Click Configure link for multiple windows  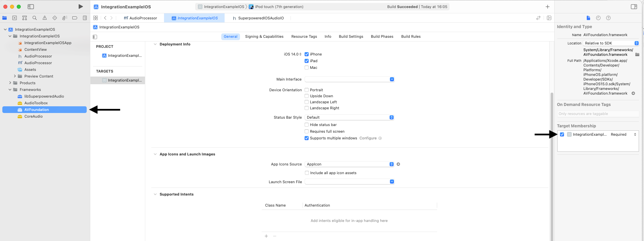point(368,138)
